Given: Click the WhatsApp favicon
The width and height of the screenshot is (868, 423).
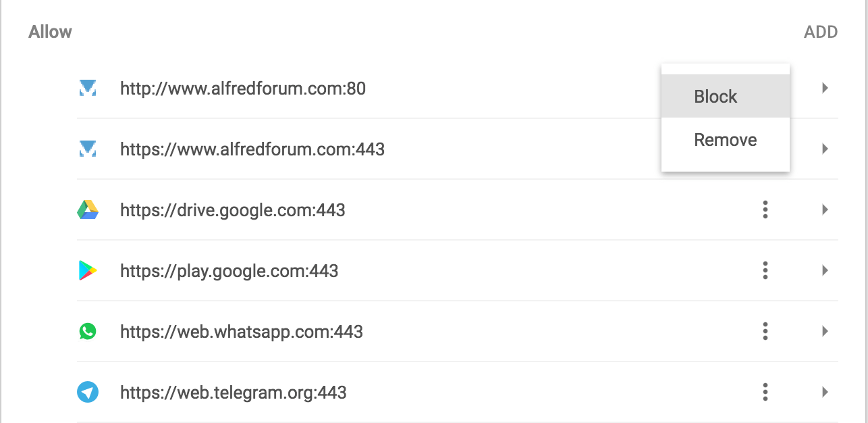Looking at the screenshot, I should (x=88, y=332).
